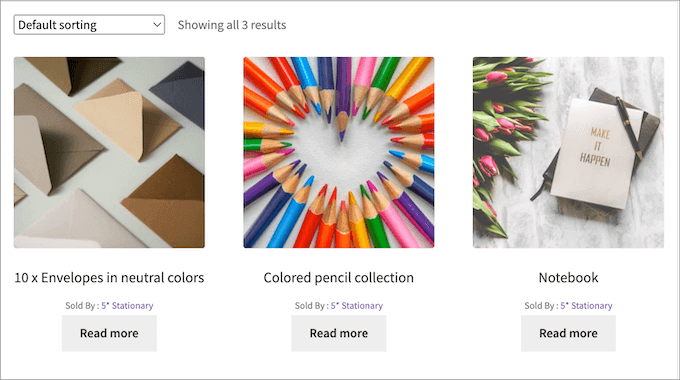The image size is (680, 380).
Task: Click the purple pencil tip inside the heart
Action: point(342,135)
